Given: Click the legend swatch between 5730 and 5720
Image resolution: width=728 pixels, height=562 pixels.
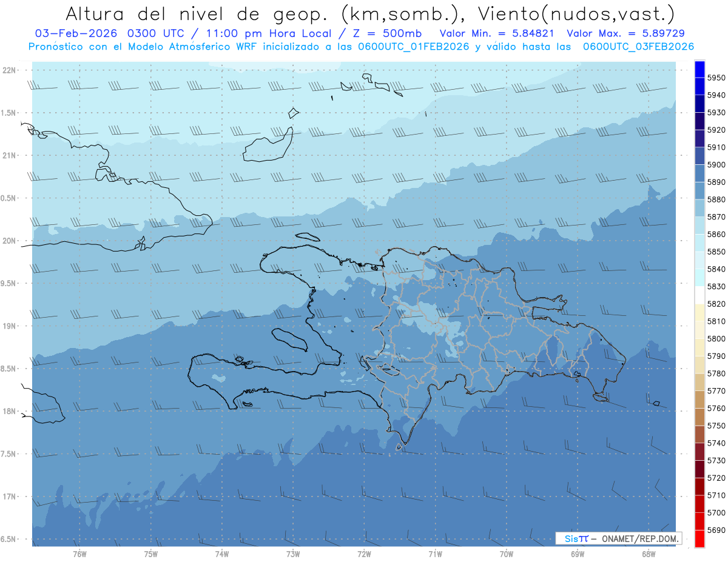Looking at the screenshot, I should point(699,469).
